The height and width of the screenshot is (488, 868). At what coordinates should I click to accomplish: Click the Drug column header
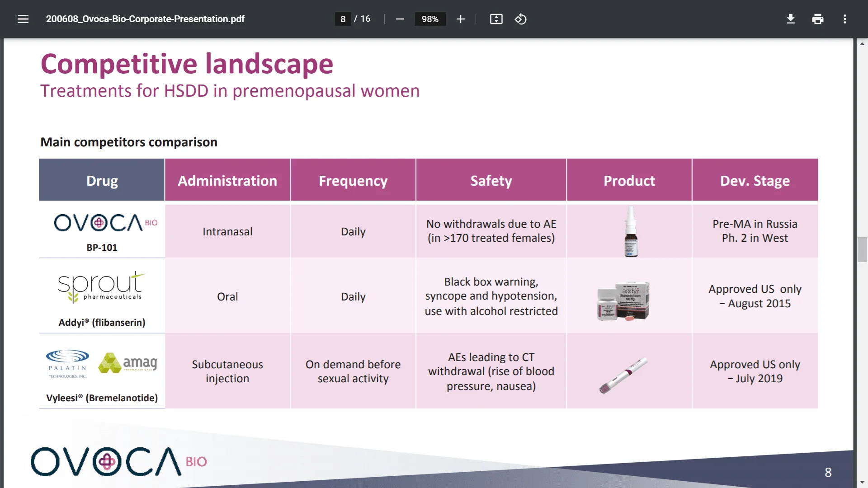point(102,180)
